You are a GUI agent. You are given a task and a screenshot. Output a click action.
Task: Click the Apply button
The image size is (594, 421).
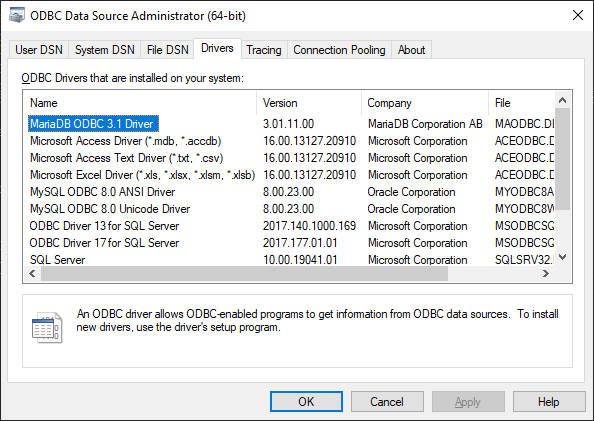point(468,402)
